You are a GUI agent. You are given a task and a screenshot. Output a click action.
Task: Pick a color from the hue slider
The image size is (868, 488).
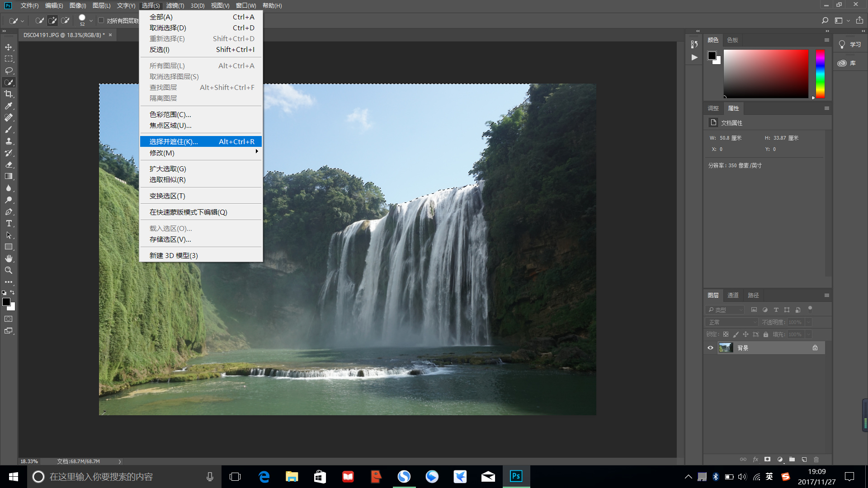820,73
